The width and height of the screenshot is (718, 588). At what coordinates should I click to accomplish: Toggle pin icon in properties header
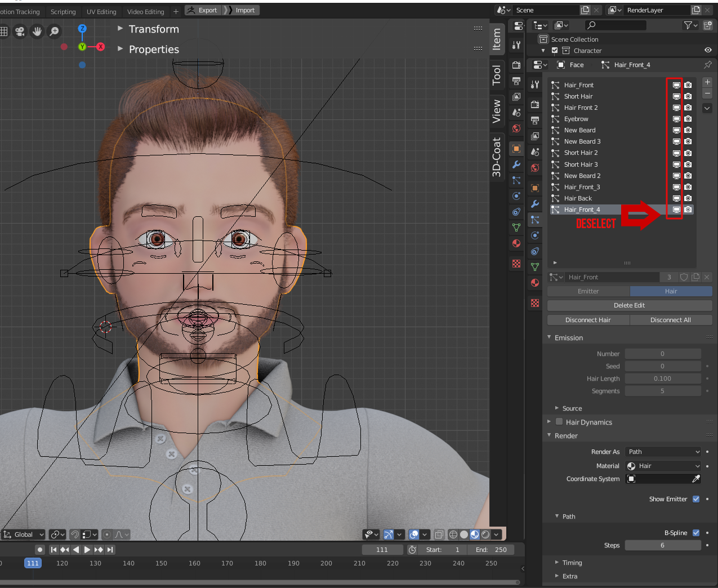click(707, 65)
